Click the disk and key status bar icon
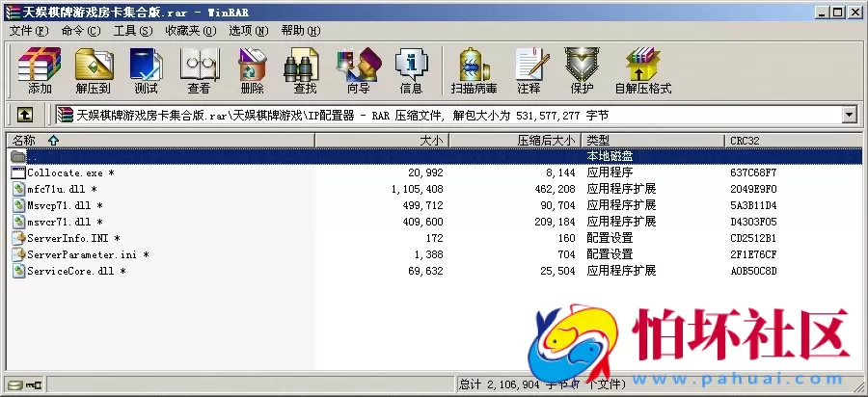The width and height of the screenshot is (868, 397). point(25,384)
